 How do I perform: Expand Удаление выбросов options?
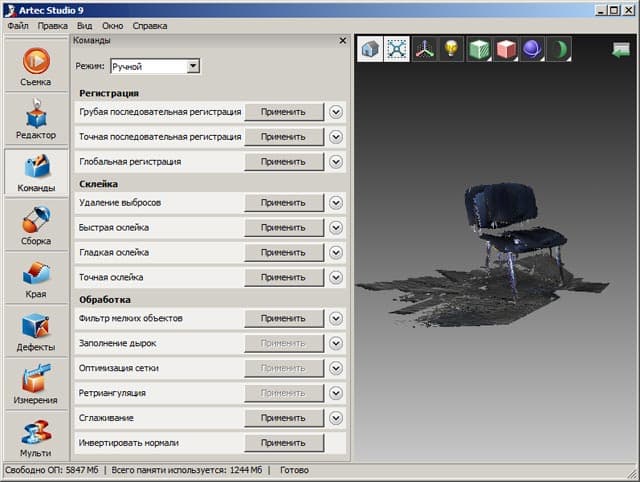point(336,202)
